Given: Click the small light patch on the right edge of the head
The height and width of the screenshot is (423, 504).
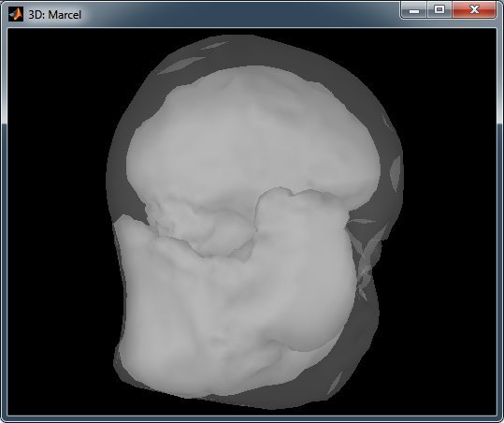Looking at the screenshot, I should click(396, 174).
